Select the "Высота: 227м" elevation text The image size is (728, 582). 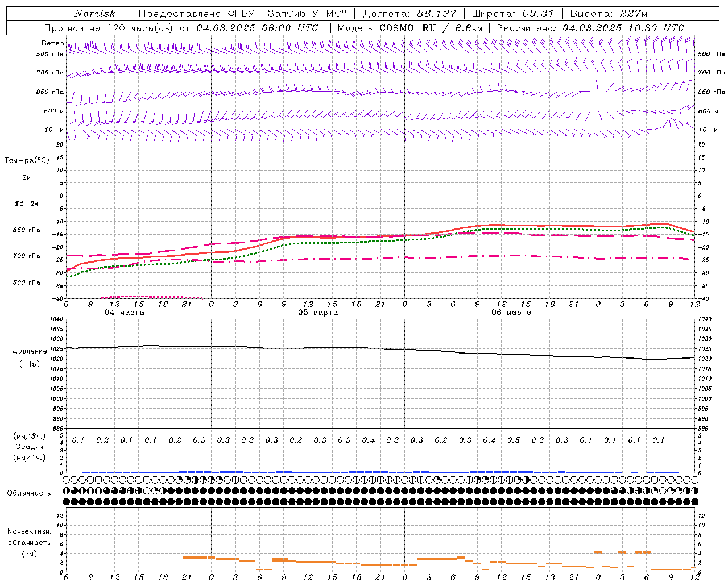pos(609,14)
